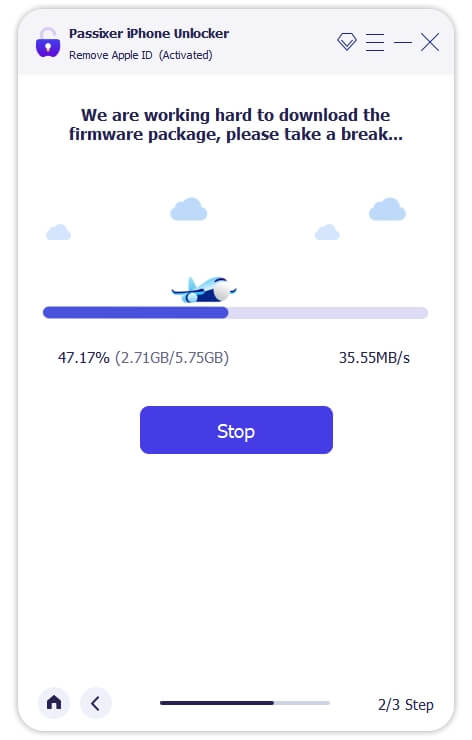This screenshot has width=472, height=740.
Task: Click the large cloud above the airplane
Action: pos(189,210)
